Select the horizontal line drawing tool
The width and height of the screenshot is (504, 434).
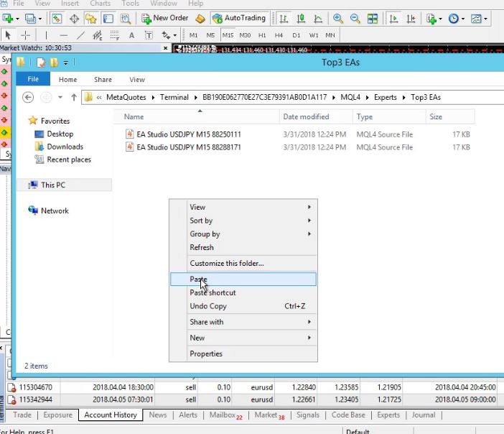coord(64,35)
